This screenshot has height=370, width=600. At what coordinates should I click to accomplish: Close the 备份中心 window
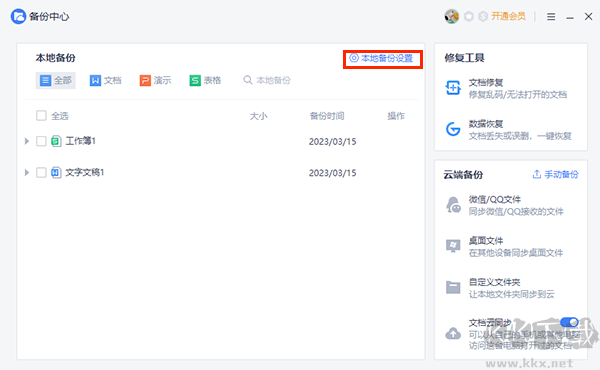tap(589, 16)
